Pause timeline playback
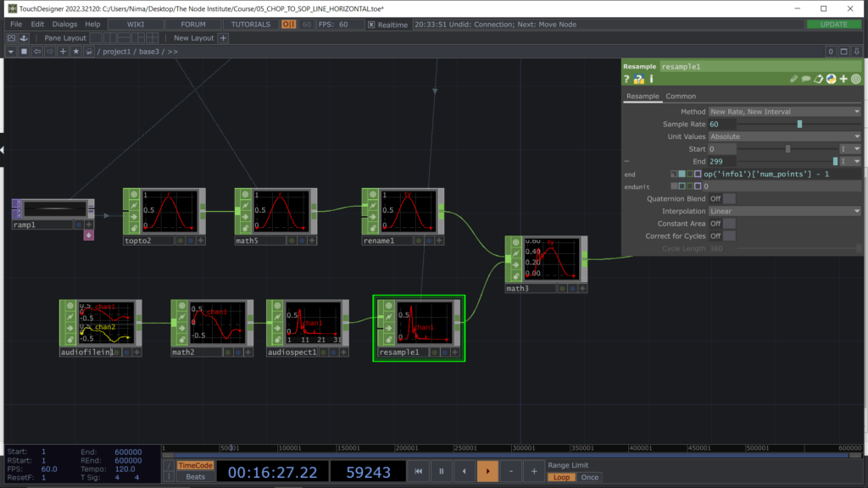Image resolution: width=868 pixels, height=488 pixels. click(x=441, y=471)
